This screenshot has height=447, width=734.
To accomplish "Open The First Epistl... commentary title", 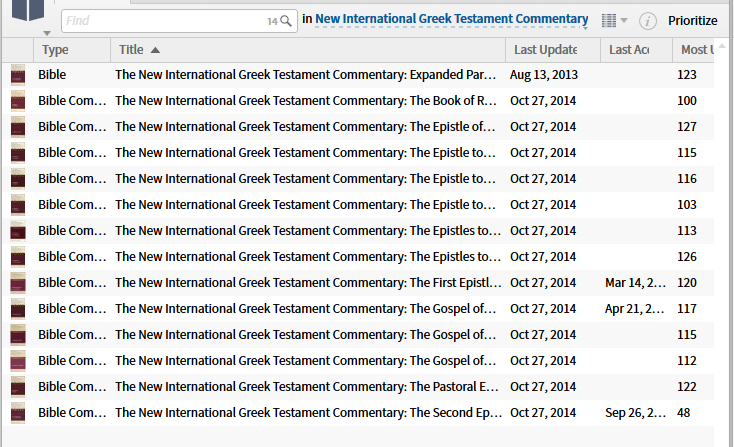I will coord(308,283).
